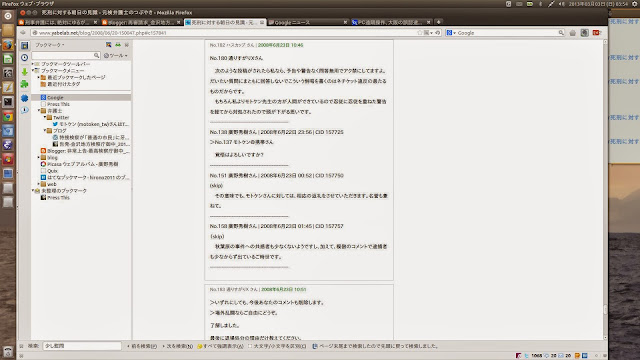This screenshot has width=640, height=360.
Task: Open the Ubuntu Dash home button
Action: [x=8, y=16]
